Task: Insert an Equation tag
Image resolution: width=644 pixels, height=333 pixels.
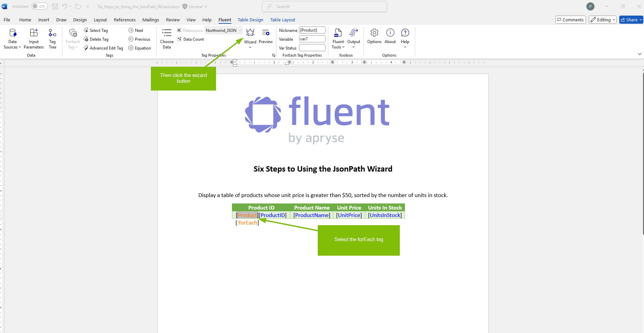Action: click(140, 48)
